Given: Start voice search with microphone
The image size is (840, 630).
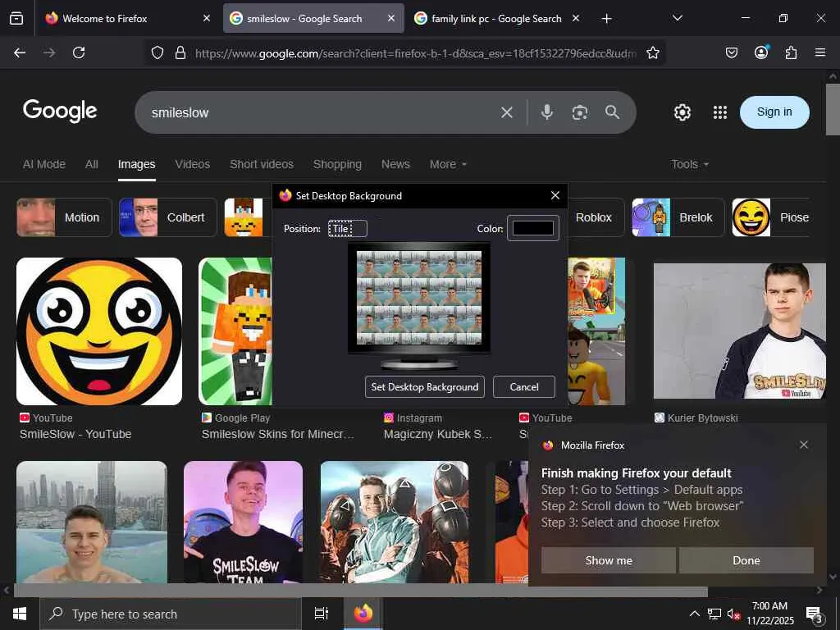Looking at the screenshot, I should point(547,112).
